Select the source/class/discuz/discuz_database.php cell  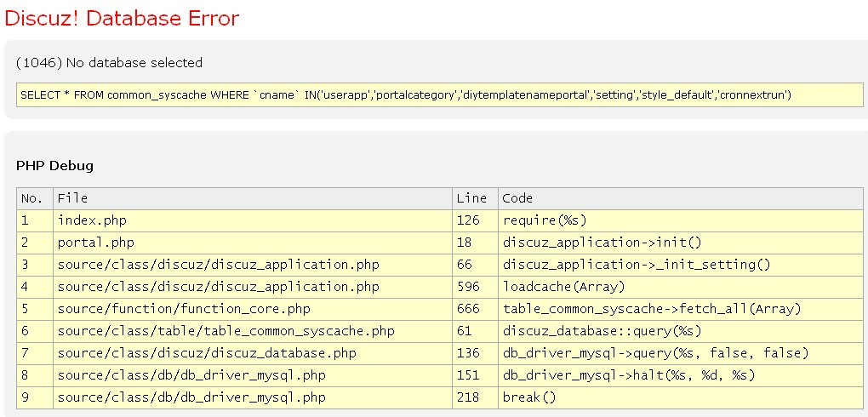click(x=253, y=353)
